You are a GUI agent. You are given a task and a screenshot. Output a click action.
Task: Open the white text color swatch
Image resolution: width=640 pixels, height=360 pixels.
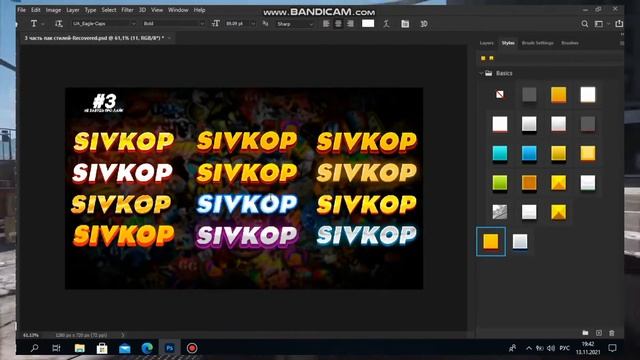[368, 23]
